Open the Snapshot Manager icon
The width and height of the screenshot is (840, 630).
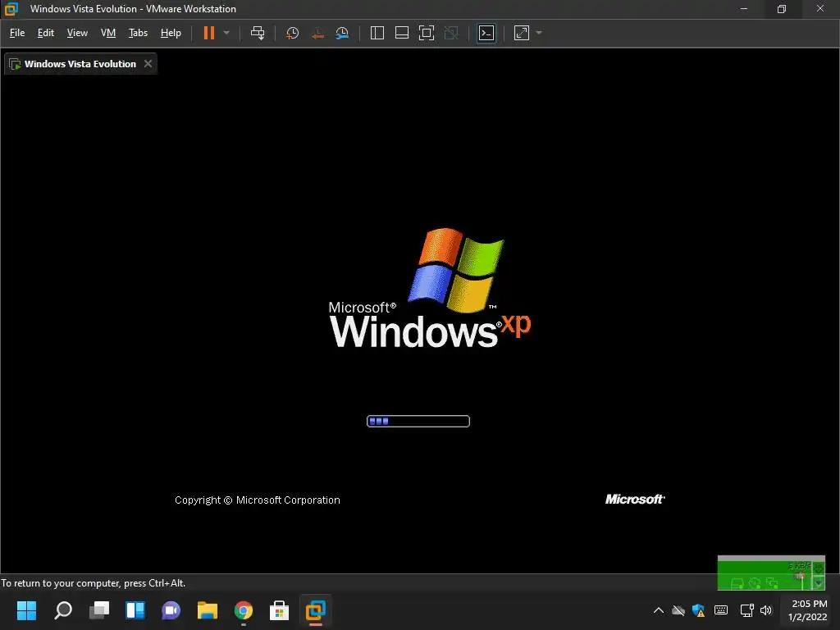pyautogui.click(x=342, y=33)
